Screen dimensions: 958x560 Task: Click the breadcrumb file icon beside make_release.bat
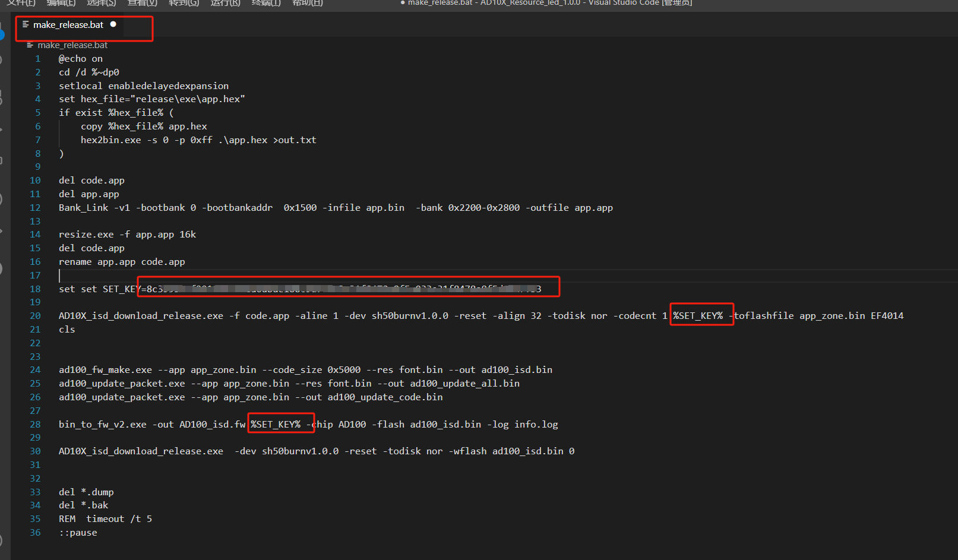click(30, 45)
